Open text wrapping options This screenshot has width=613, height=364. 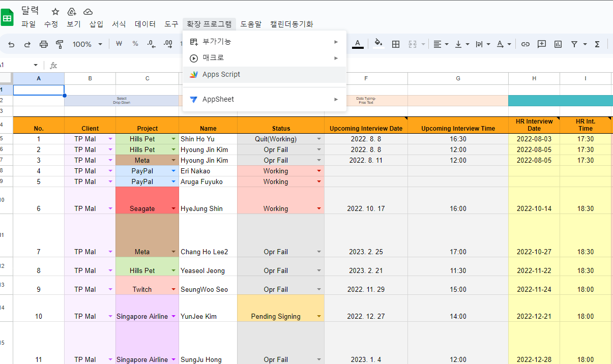[482, 44]
